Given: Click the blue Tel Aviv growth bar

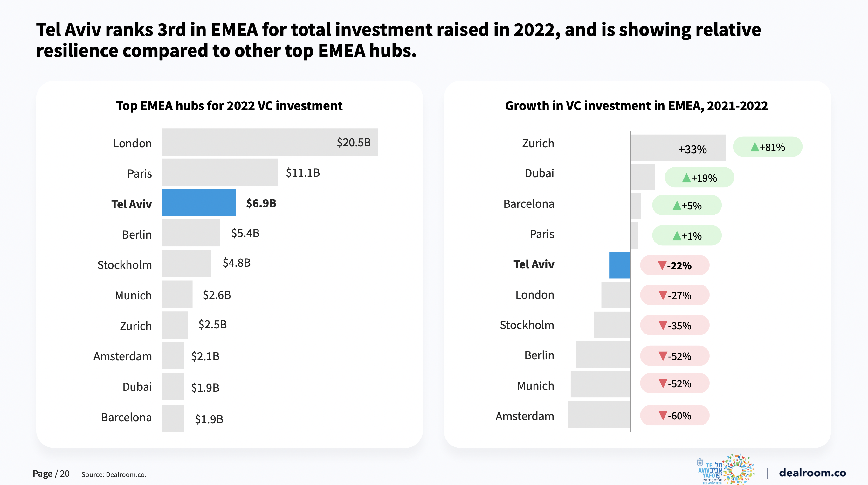Looking at the screenshot, I should click(x=619, y=265).
